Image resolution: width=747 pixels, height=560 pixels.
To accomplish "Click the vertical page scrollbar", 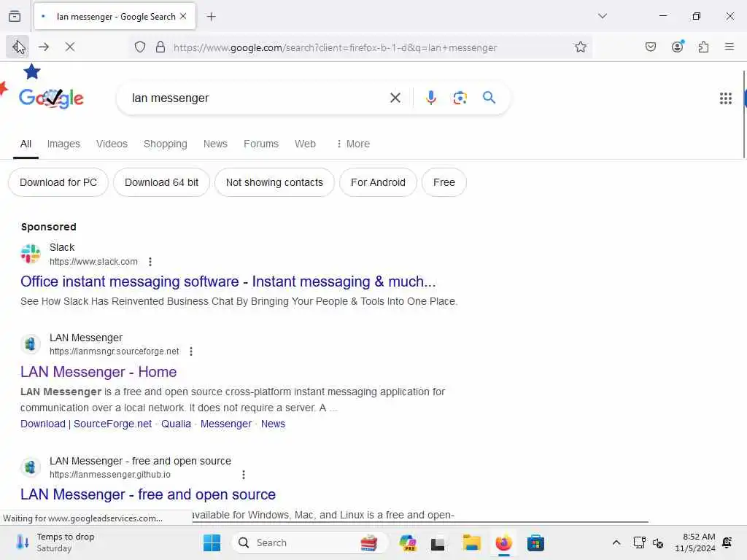I will click(x=744, y=114).
